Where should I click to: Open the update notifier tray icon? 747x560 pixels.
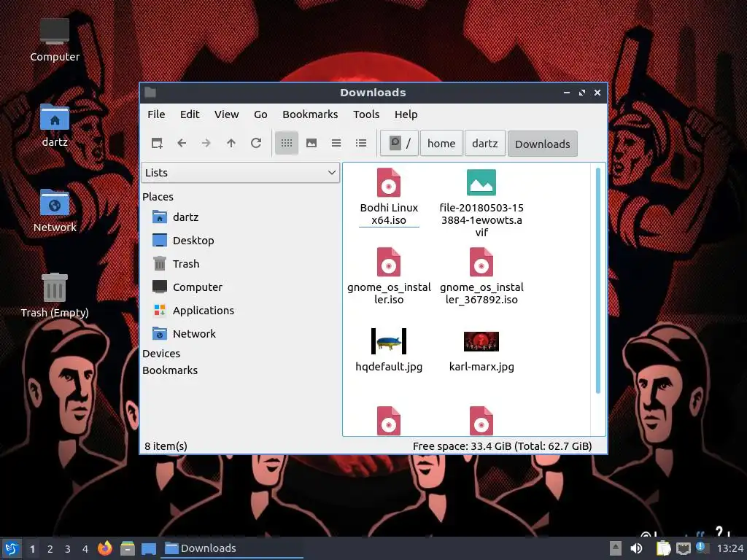click(x=701, y=548)
